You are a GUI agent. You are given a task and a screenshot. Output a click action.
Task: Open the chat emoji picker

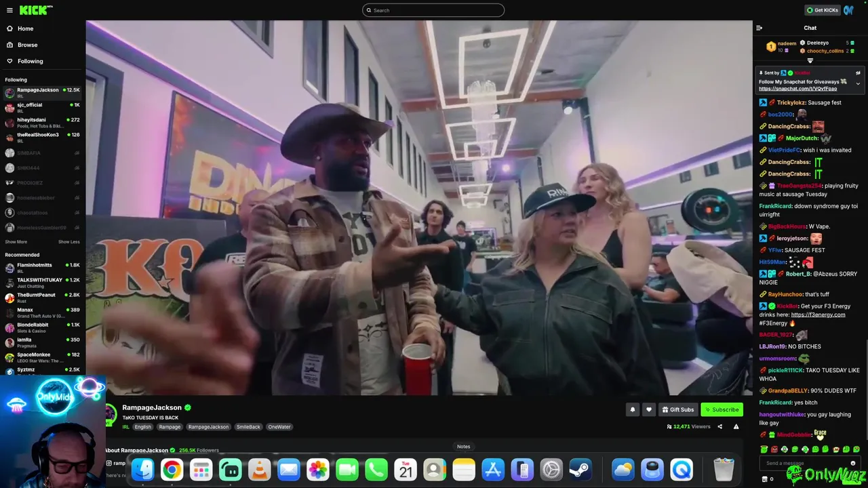[853, 464]
